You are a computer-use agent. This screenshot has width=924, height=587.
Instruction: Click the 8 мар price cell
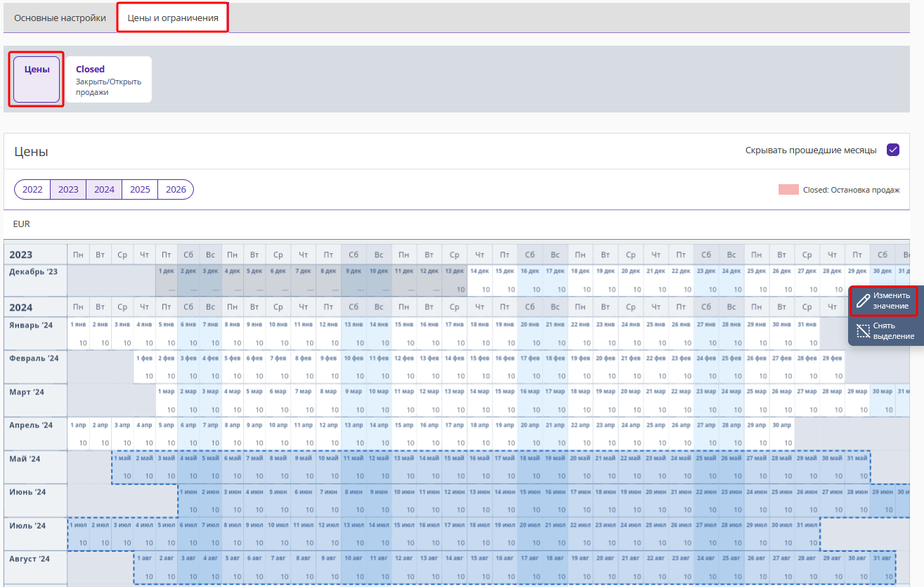[x=328, y=399]
